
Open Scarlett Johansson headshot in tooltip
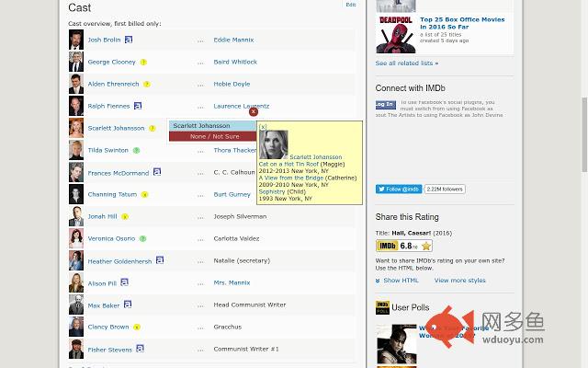[274, 144]
